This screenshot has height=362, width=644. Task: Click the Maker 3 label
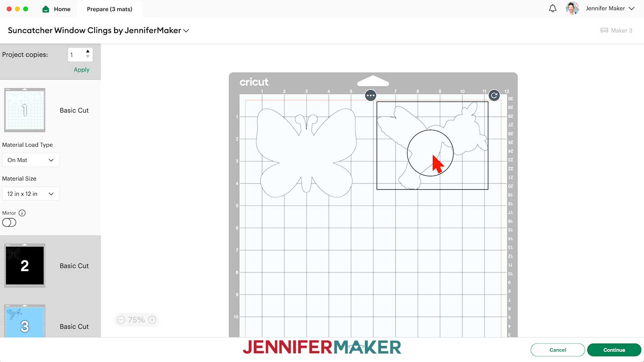[622, 30]
